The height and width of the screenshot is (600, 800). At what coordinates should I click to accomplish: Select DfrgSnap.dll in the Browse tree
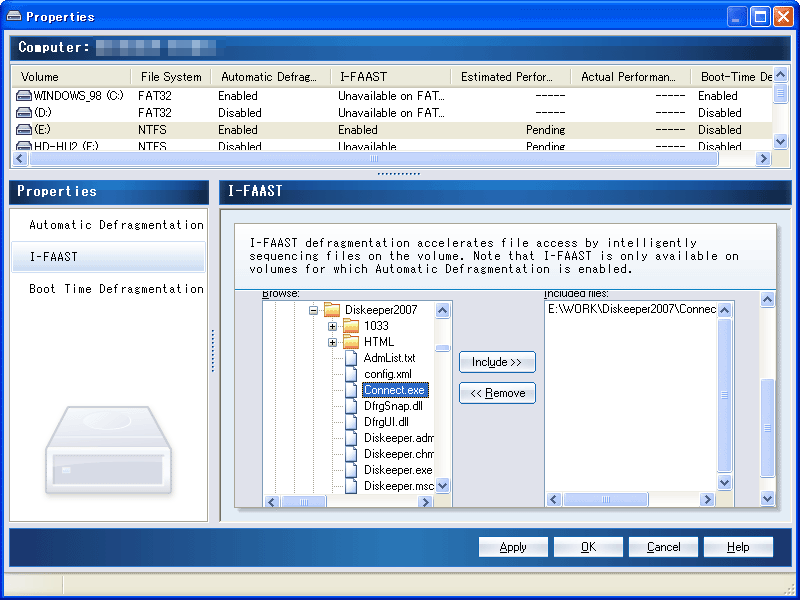393,406
